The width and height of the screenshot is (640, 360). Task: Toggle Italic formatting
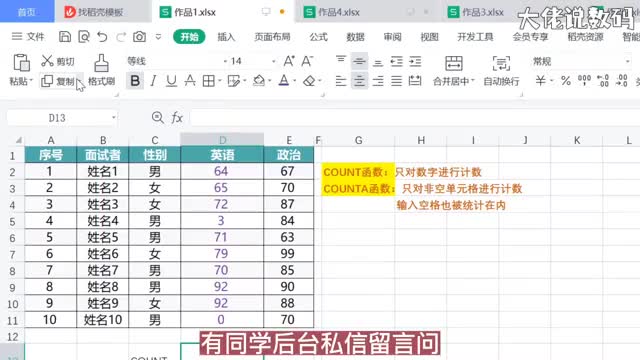pyautogui.click(x=153, y=81)
